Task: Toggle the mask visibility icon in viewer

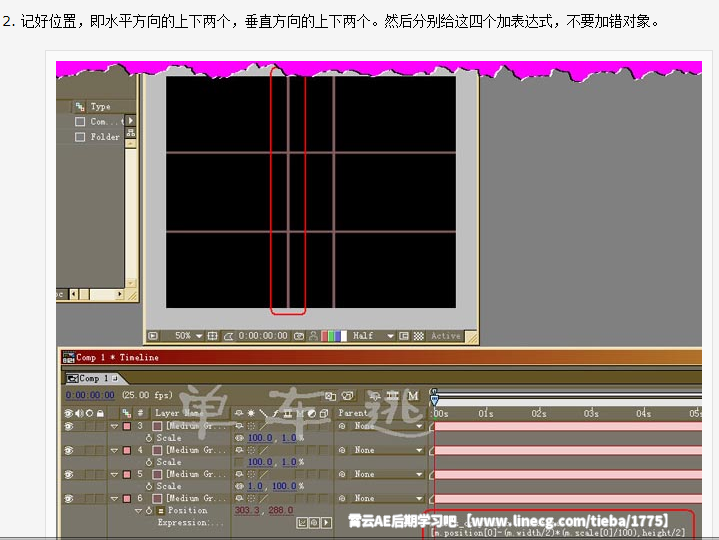Action: (228, 336)
